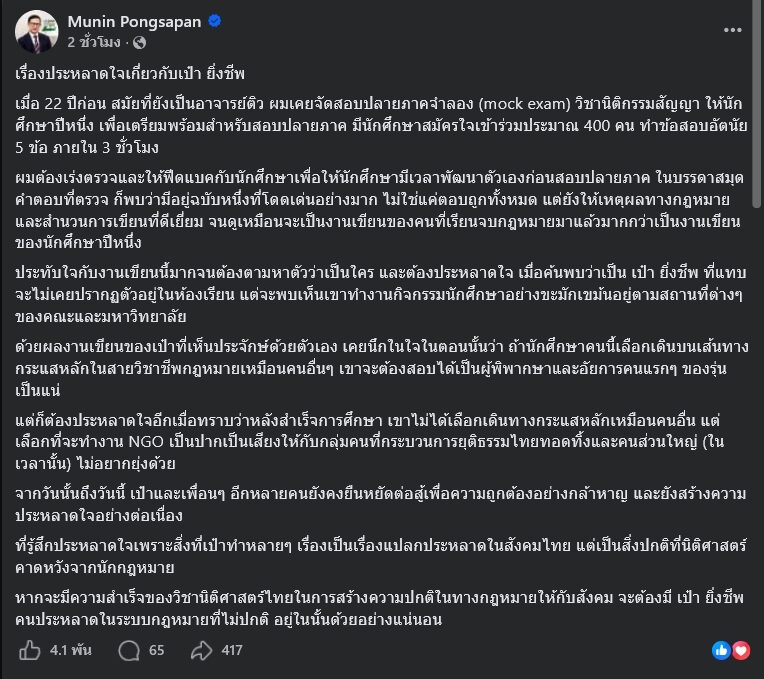Click the blue verified badge

(x=215, y=21)
